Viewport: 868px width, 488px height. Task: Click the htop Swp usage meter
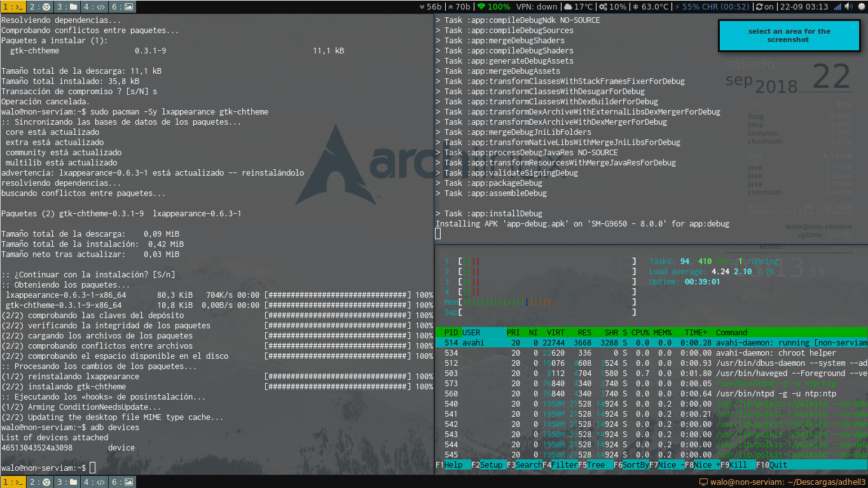point(540,312)
